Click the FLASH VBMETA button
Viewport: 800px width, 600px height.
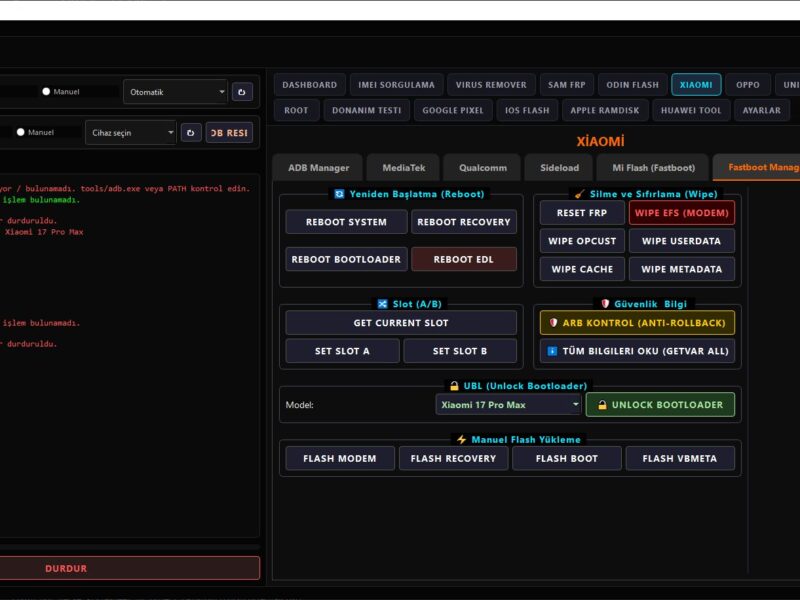click(680, 458)
